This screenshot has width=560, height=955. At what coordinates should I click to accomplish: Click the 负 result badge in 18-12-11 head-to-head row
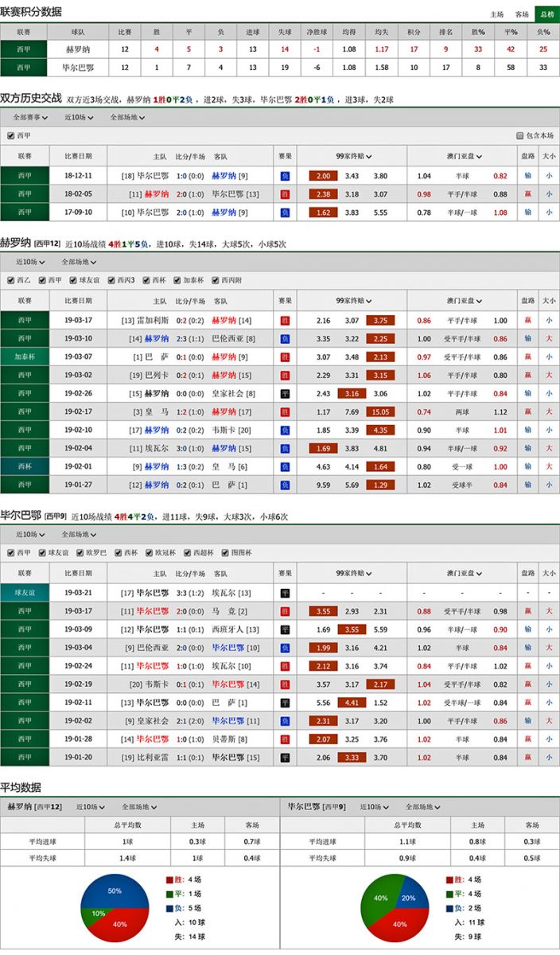[x=285, y=176]
